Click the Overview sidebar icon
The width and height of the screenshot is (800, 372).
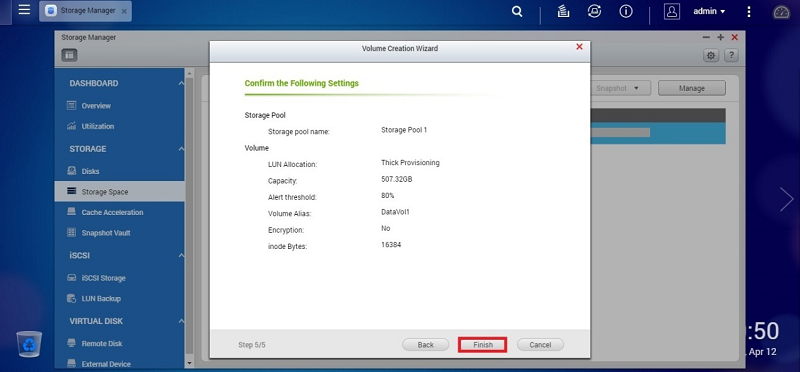(x=71, y=106)
